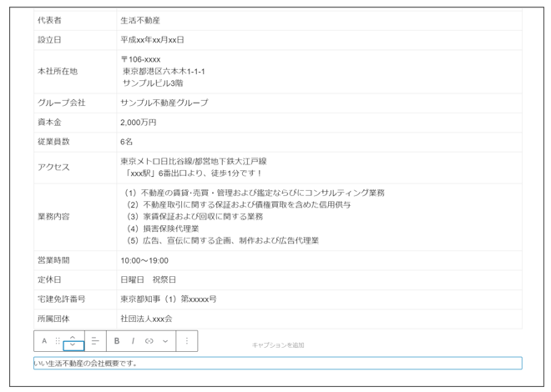Open the block options three-dot menu
The width and height of the screenshot is (551, 392).
(x=187, y=341)
